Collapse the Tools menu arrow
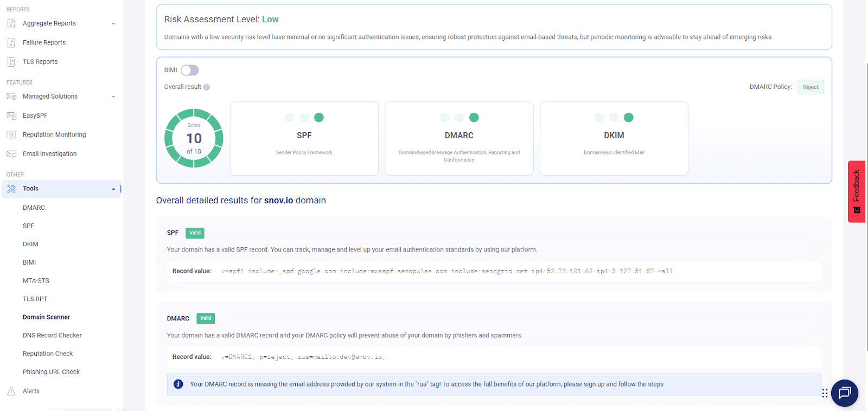Viewport: 868px width, 411px height. 113,189
